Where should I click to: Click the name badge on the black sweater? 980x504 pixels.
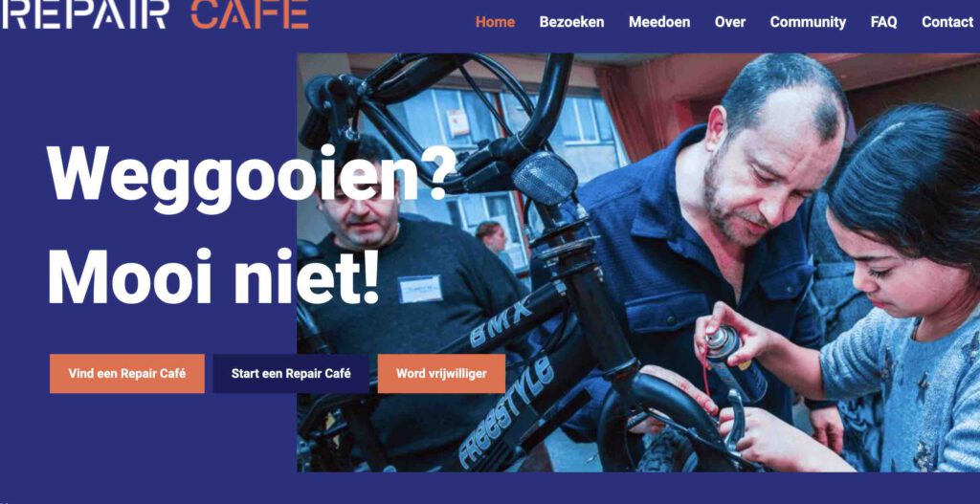[420, 288]
